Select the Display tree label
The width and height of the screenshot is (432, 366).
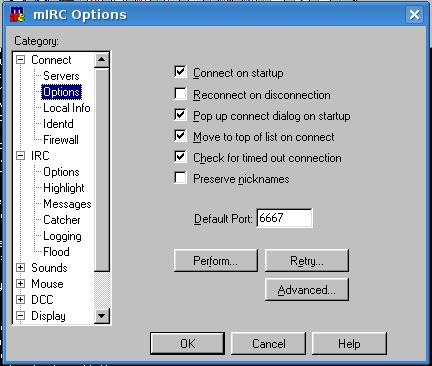pyautogui.click(x=48, y=316)
